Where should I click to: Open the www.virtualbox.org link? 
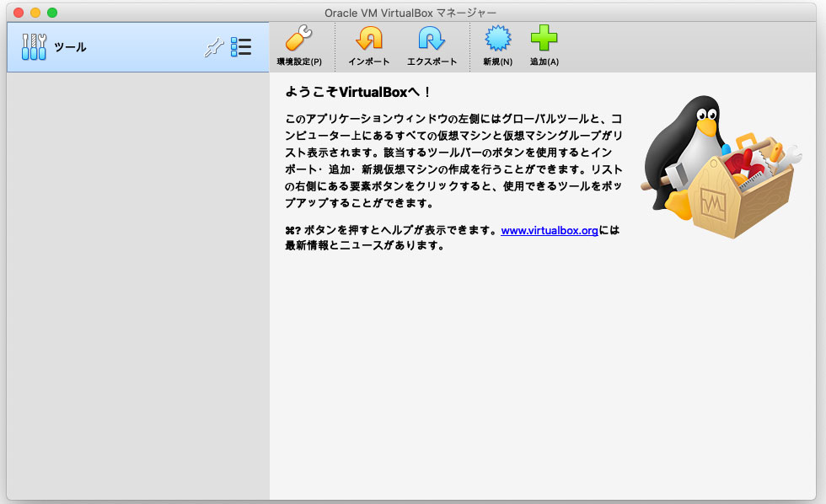click(x=550, y=230)
